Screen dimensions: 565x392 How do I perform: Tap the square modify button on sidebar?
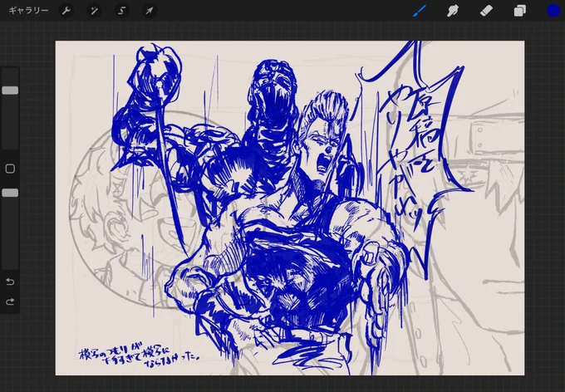[10, 169]
